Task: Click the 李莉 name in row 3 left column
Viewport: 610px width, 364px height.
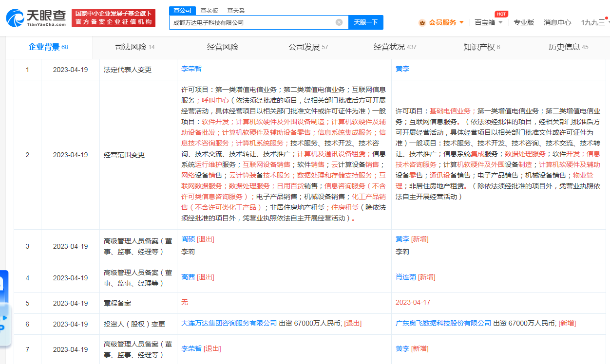Action: coord(188,252)
